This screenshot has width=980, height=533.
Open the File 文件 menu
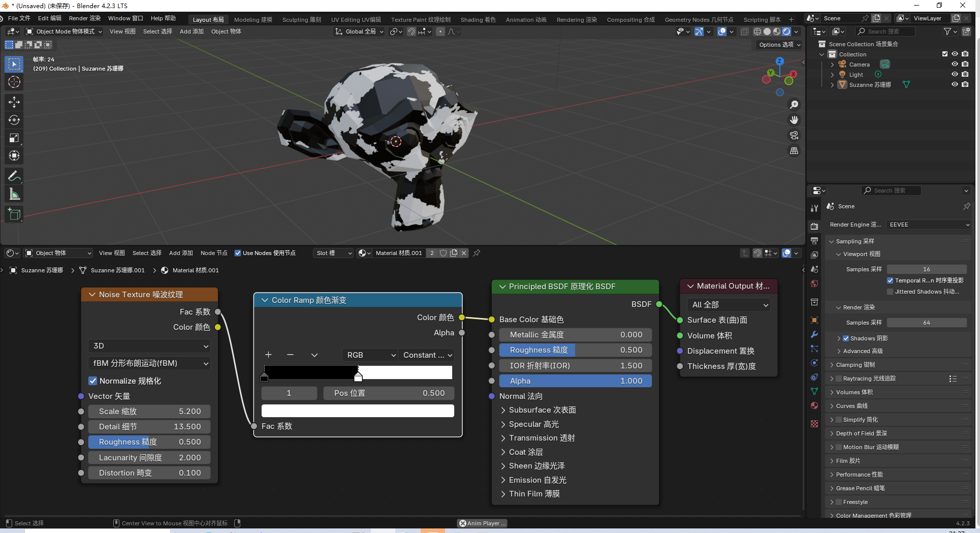click(19, 18)
